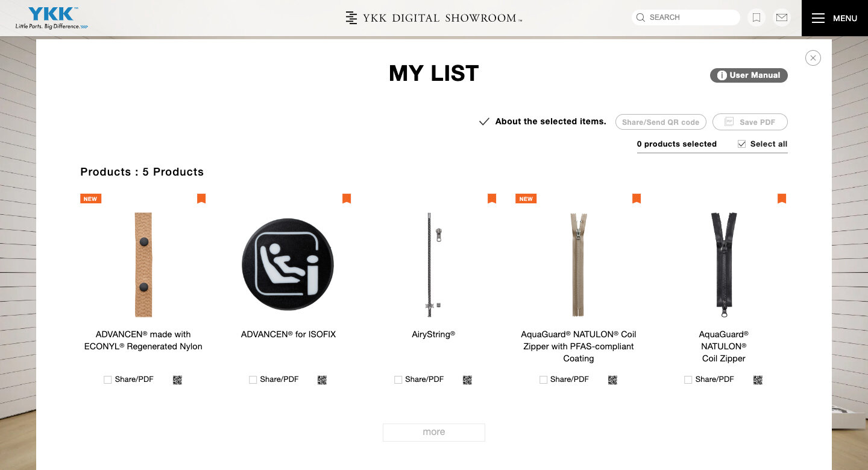
Task: Toggle Select all checkbox
Action: click(742, 144)
